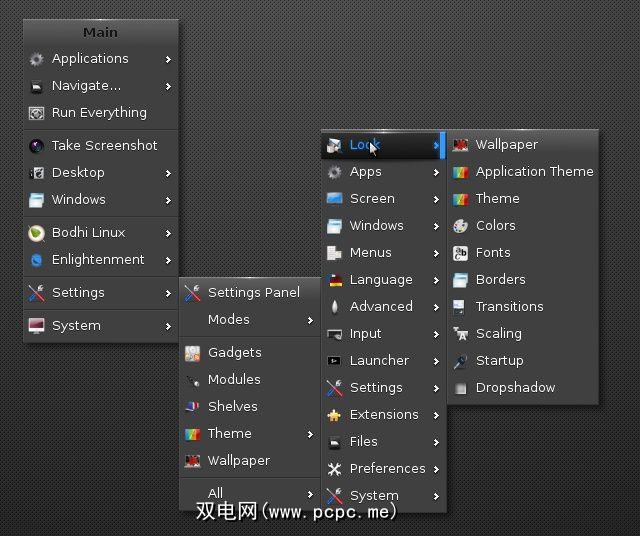
Task: Click the Bodhi Linux leaf icon
Action: pyautogui.click(x=37, y=233)
